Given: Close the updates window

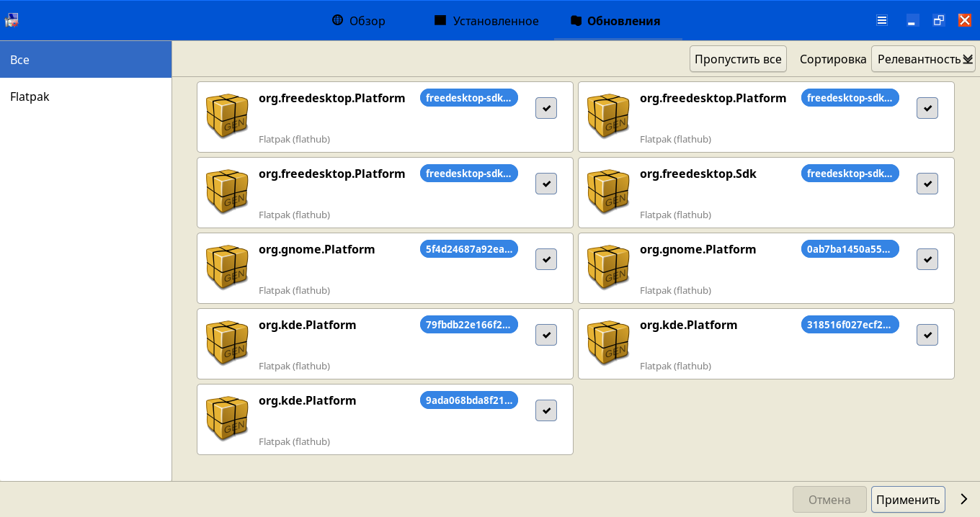Looking at the screenshot, I should [x=964, y=21].
